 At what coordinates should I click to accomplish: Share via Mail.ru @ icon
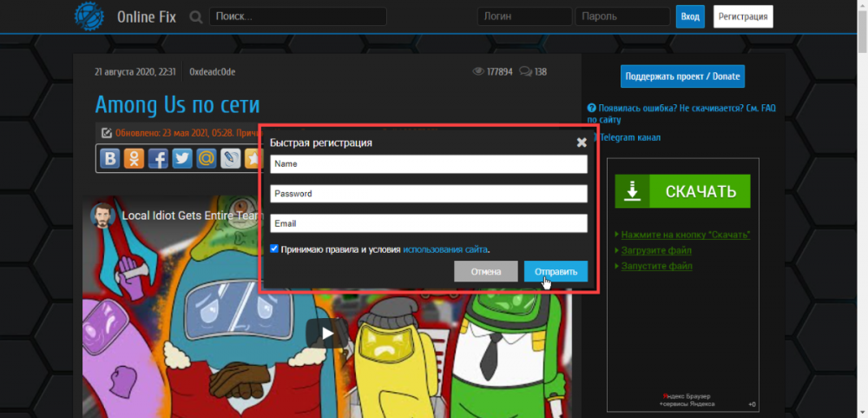[206, 158]
